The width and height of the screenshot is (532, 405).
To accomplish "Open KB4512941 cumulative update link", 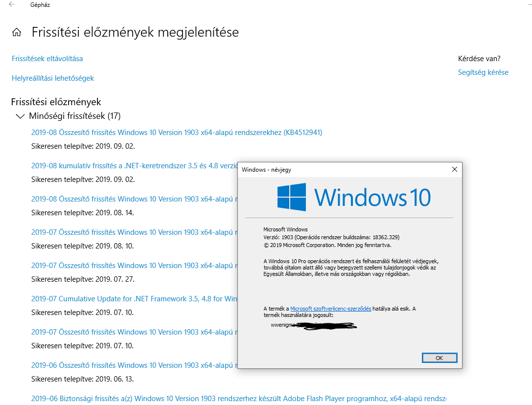I will (176, 133).
